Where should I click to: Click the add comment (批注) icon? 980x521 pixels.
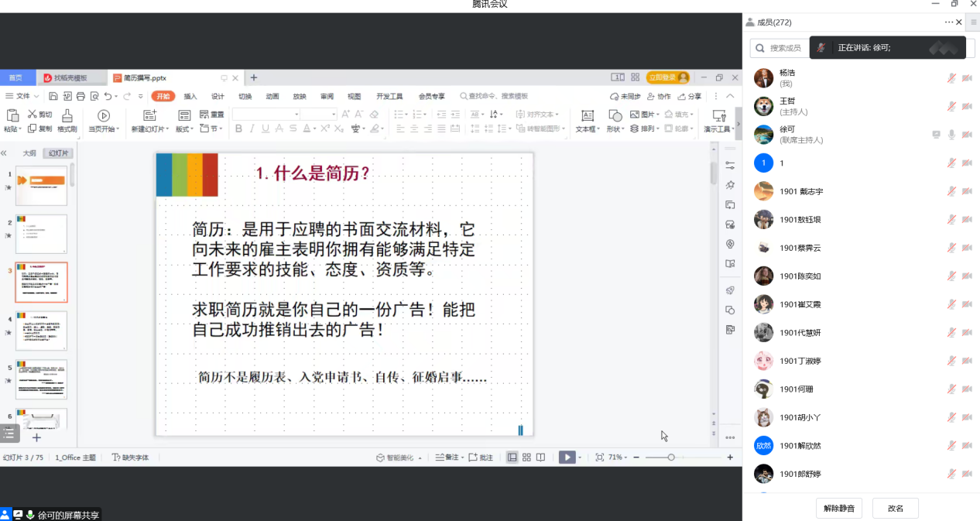pyautogui.click(x=480, y=458)
